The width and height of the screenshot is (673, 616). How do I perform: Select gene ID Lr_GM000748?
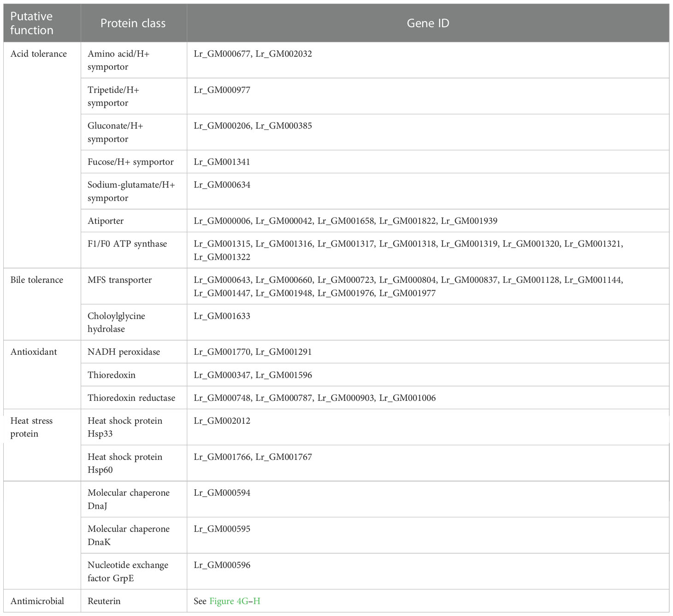pyautogui.click(x=222, y=398)
